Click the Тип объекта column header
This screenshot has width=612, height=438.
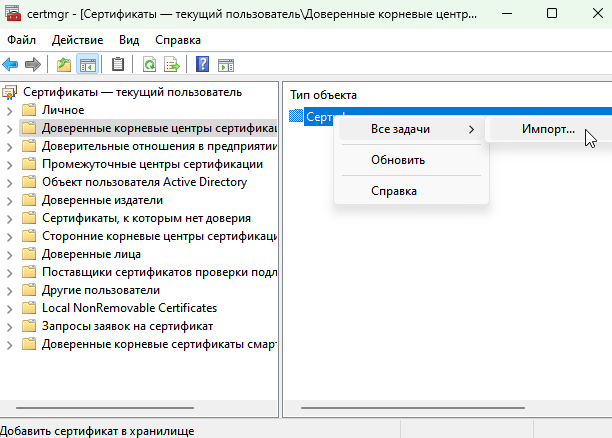tap(323, 94)
